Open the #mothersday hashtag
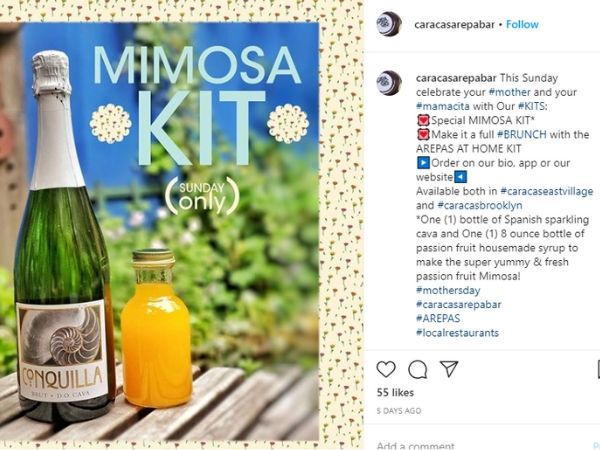The height and width of the screenshot is (450, 600). 448,290
